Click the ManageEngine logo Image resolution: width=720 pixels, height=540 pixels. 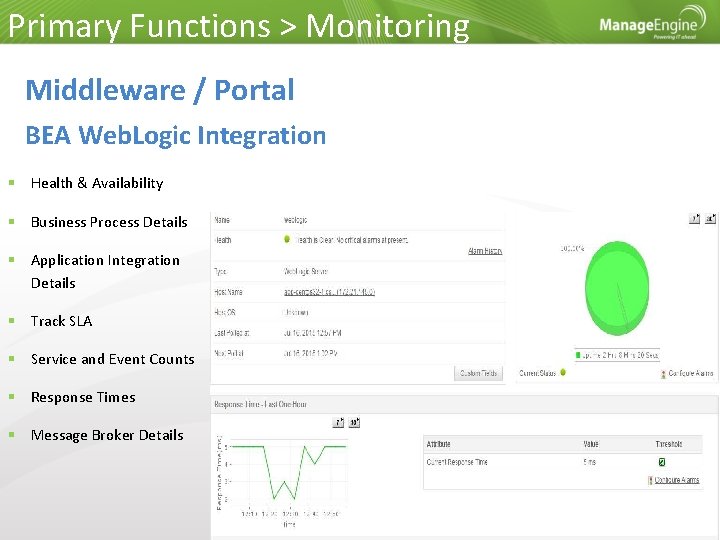652,23
